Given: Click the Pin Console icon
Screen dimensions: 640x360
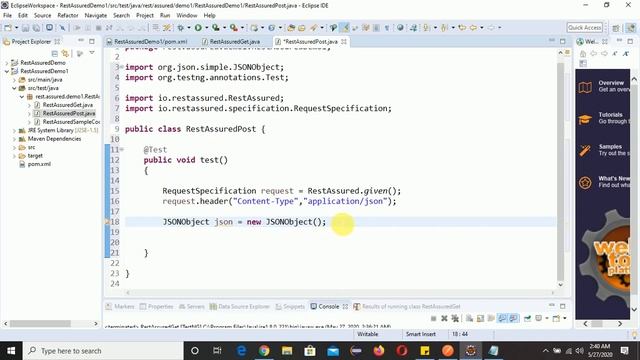Looking at the screenshot, I should pos(527,318).
